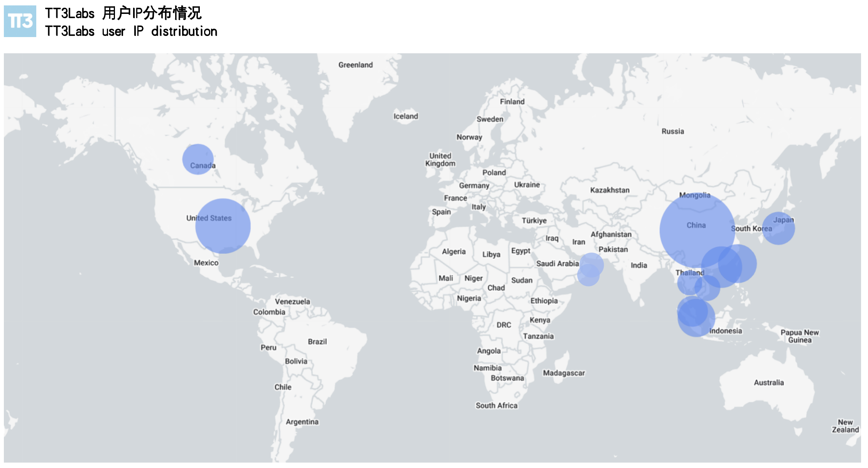Click the large China user bubble

(697, 230)
